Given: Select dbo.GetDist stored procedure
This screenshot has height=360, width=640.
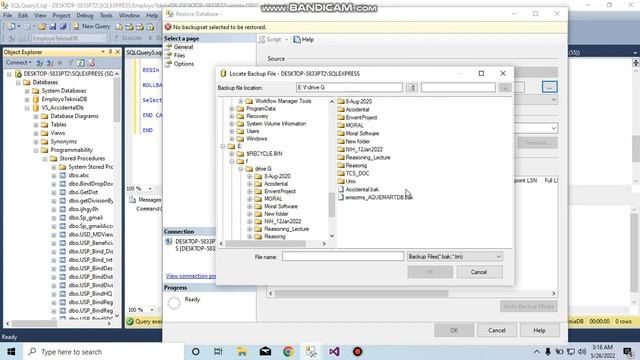Looking at the screenshot, I should pos(83,192).
